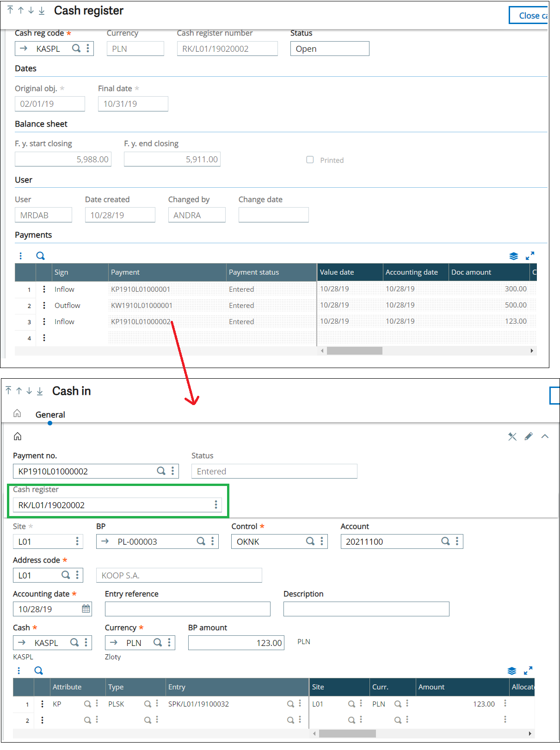Search the BP field PL-000003 lookup icon
This screenshot has height=750, width=560.
(201, 541)
